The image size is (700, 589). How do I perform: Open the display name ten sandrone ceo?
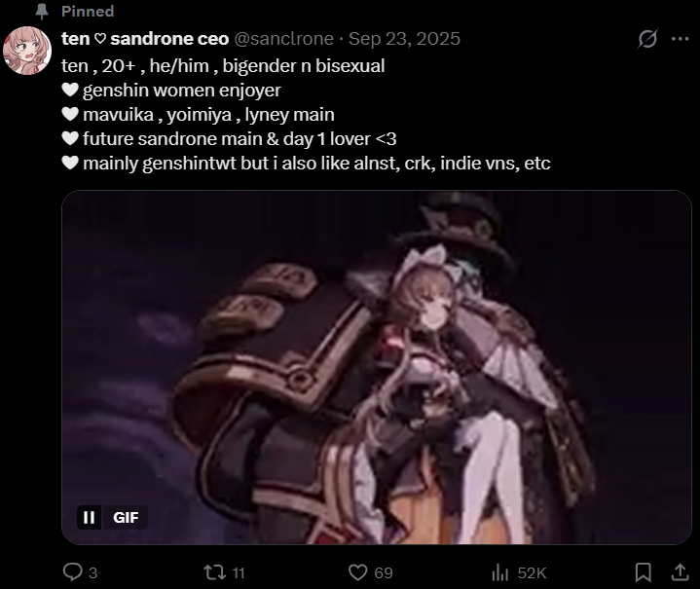(145, 39)
